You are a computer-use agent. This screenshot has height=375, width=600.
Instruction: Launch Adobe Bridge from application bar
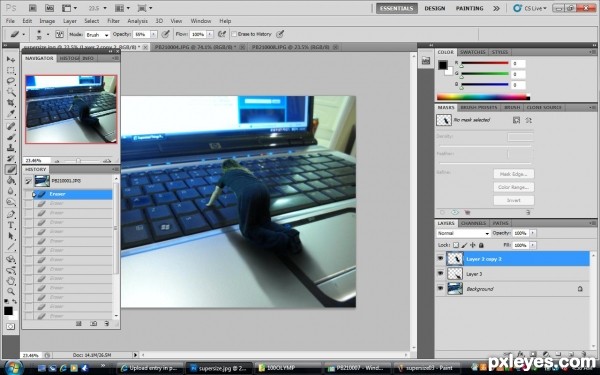(33, 8)
